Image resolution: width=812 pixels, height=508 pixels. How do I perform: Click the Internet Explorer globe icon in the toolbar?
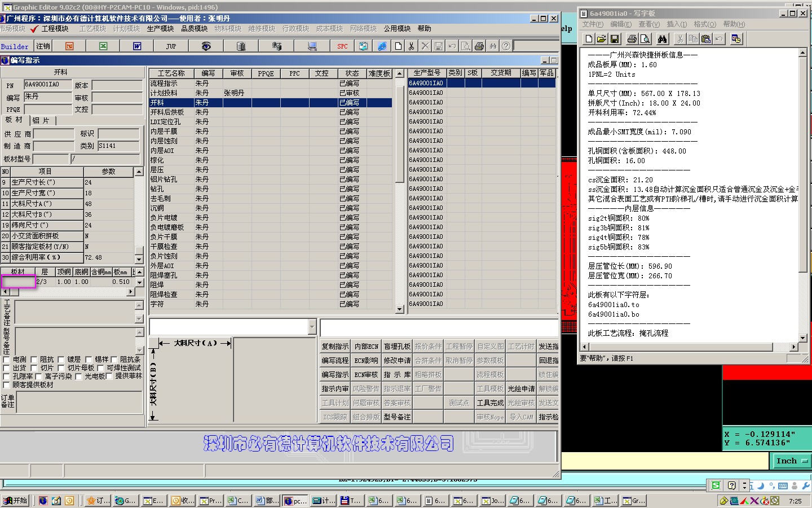click(382, 46)
